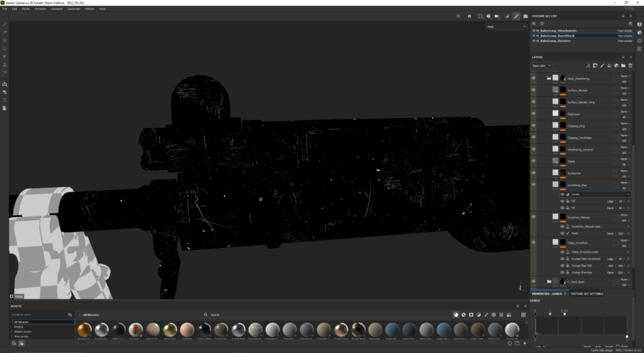Open Ldge blend mode of Grunge Paint Scratched
644x353 pixels.
[611, 259]
